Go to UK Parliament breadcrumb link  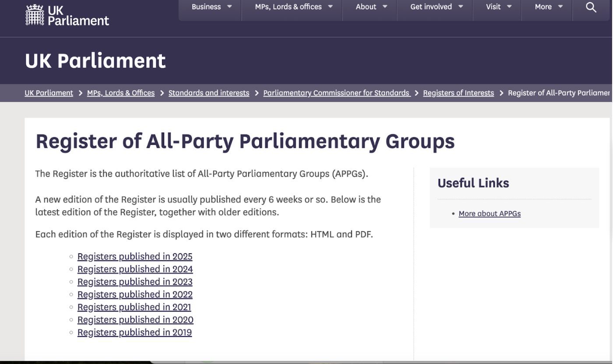point(49,93)
